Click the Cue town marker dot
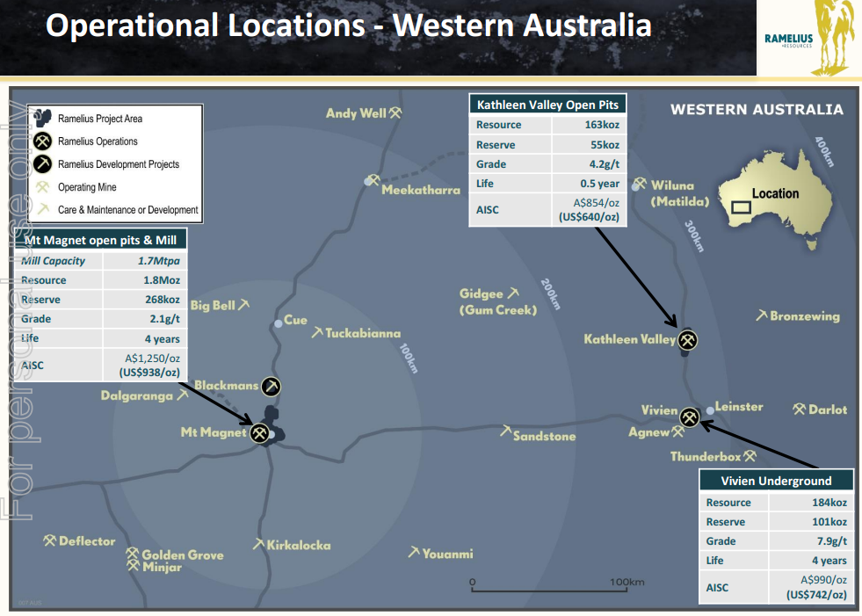This screenshot has width=862, height=616. 279,323
